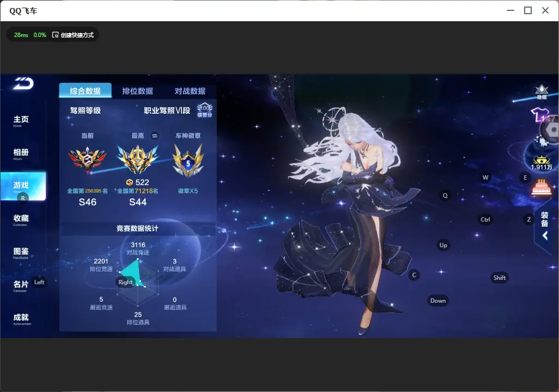559x392 pixels.
Task: Click the W key overlay
Action: pos(485,177)
